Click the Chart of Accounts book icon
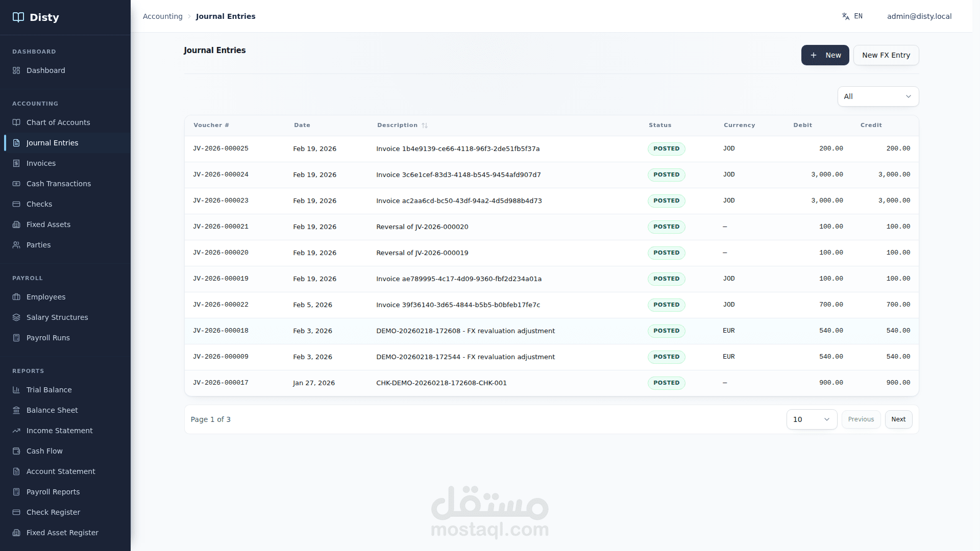The height and width of the screenshot is (551, 980). pos(16,122)
